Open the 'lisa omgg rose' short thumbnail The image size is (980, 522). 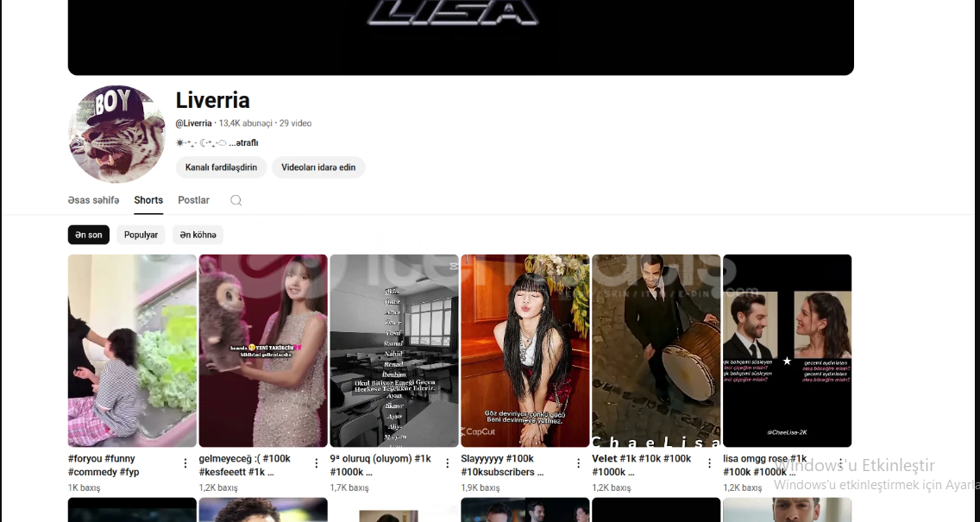pos(788,350)
